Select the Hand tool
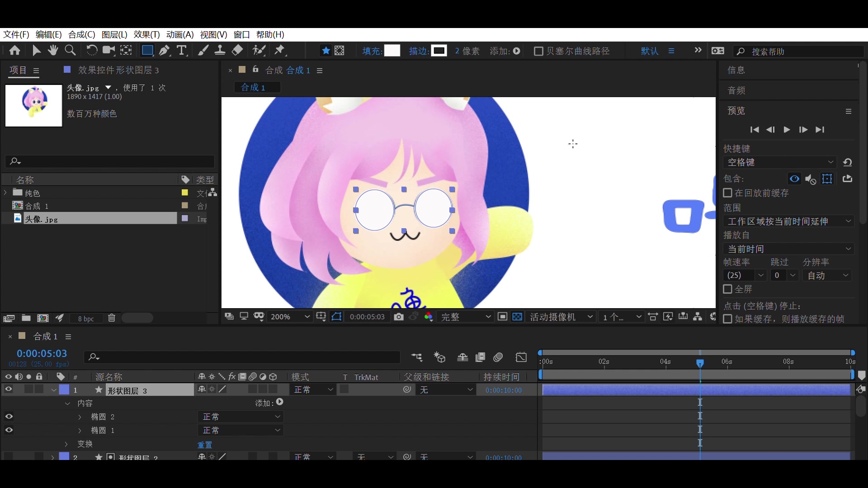Screen dimensions: 868x488 click(x=53, y=51)
